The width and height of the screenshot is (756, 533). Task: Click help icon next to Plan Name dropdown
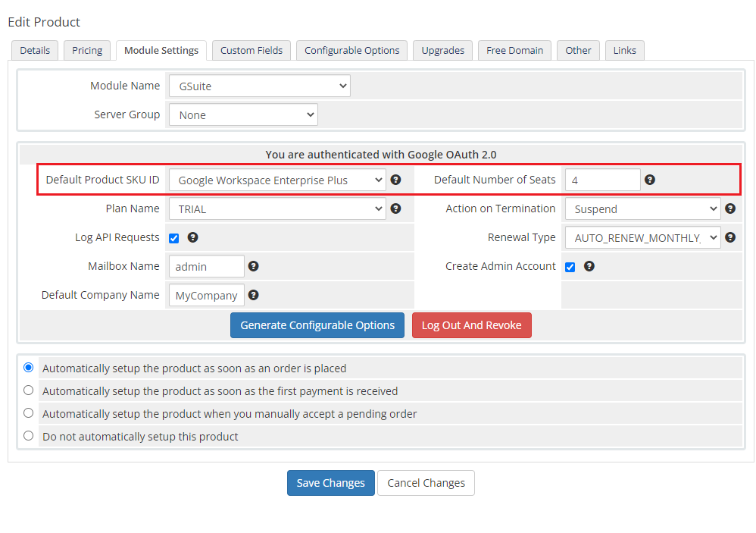click(x=395, y=208)
